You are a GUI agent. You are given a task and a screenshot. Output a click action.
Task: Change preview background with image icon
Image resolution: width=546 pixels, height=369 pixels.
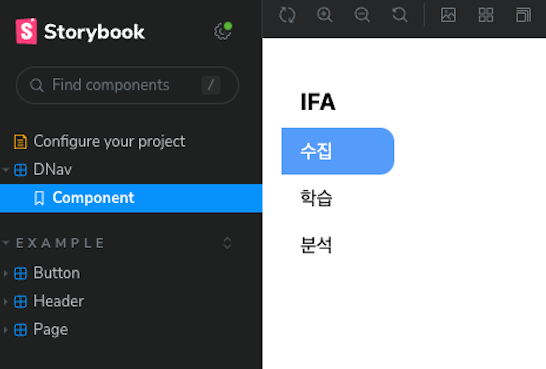point(448,15)
